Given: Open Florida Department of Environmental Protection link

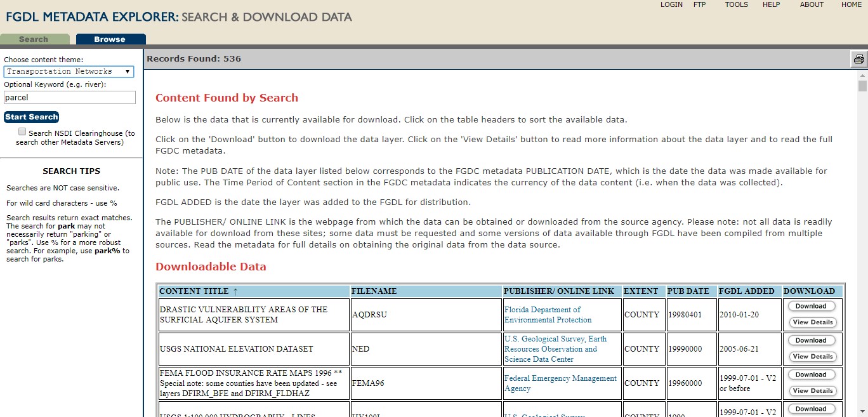Looking at the screenshot, I should click(x=548, y=315).
